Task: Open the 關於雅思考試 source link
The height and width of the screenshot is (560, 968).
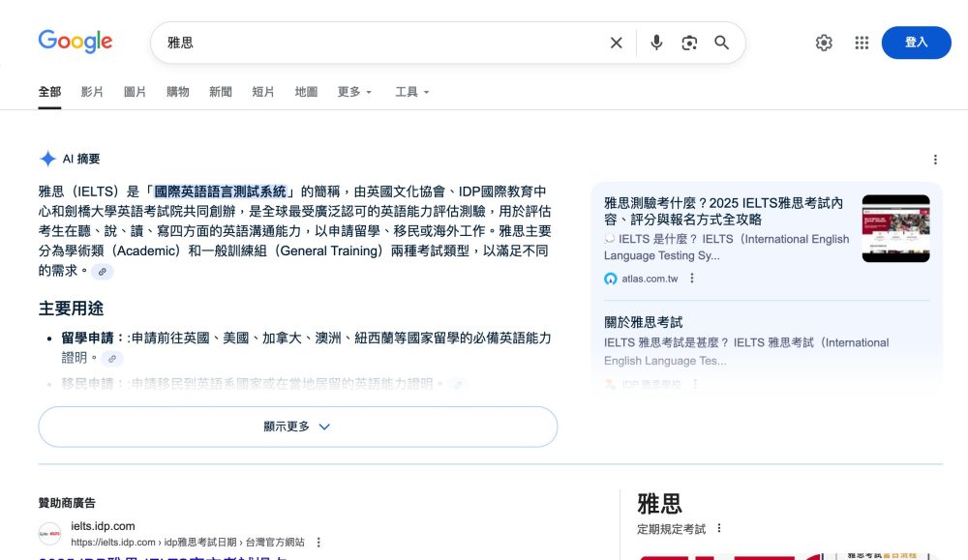Action: tap(643, 322)
